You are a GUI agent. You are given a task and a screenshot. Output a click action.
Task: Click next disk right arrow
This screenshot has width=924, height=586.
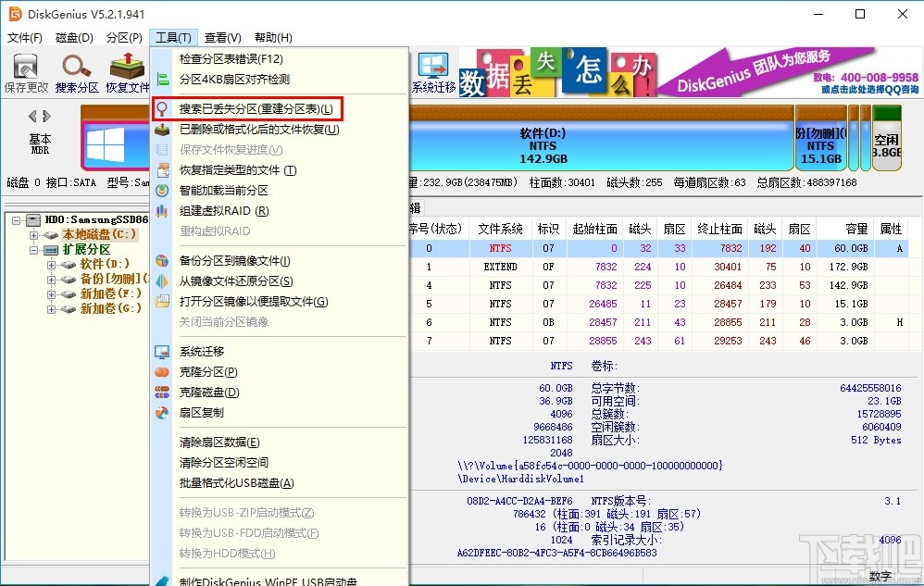pos(46,116)
